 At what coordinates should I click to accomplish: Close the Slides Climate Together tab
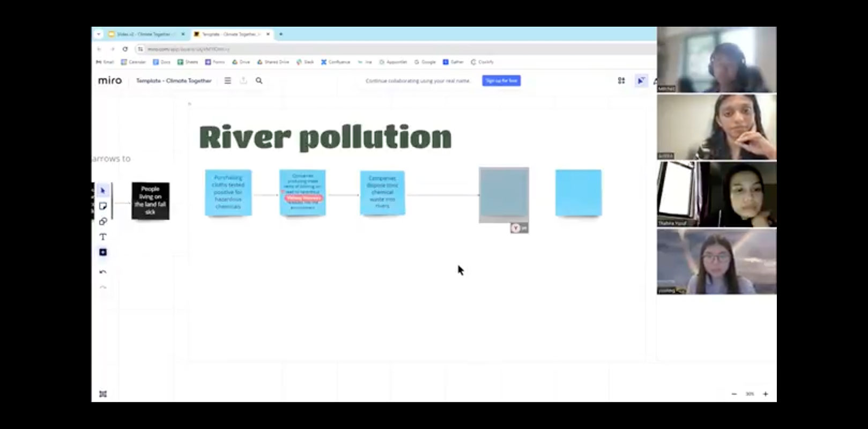coord(183,34)
